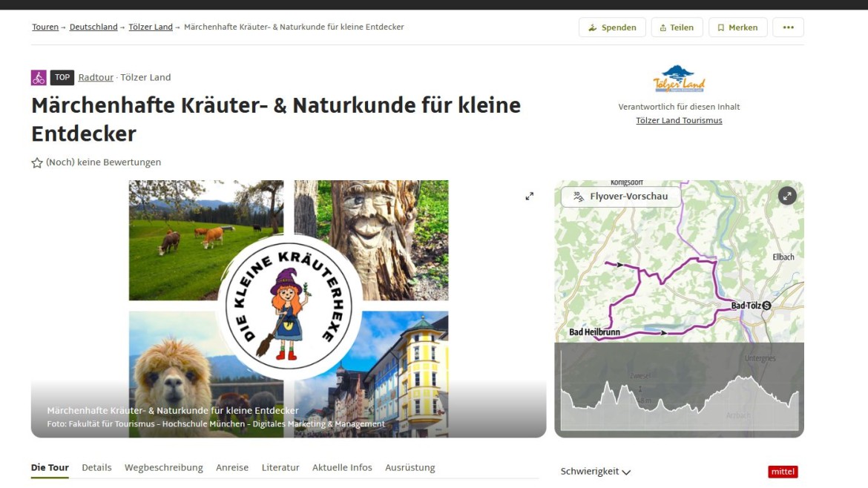The height and width of the screenshot is (488, 868).
Task: Select the Die Tour tab
Action: 50,467
